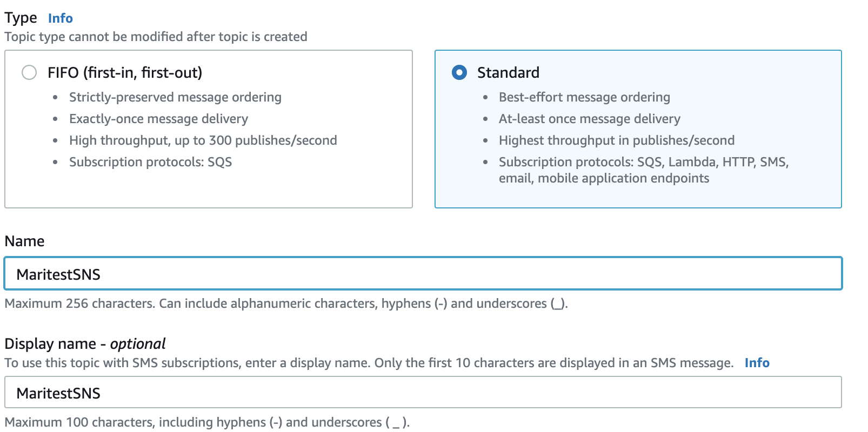Click into the Name input field
Image resolution: width=868 pixels, height=432 pixels.
423,274
